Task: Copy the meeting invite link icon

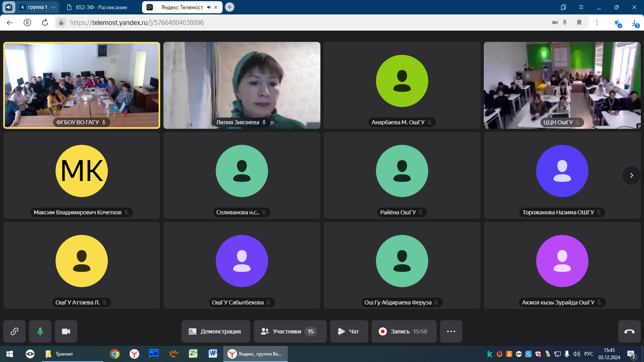Action: [x=14, y=331]
